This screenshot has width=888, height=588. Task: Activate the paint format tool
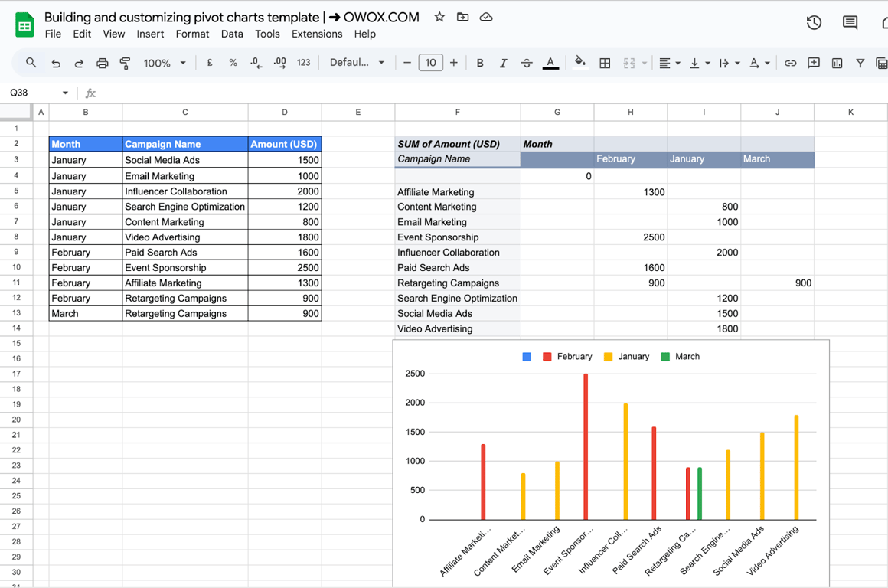[x=125, y=63]
